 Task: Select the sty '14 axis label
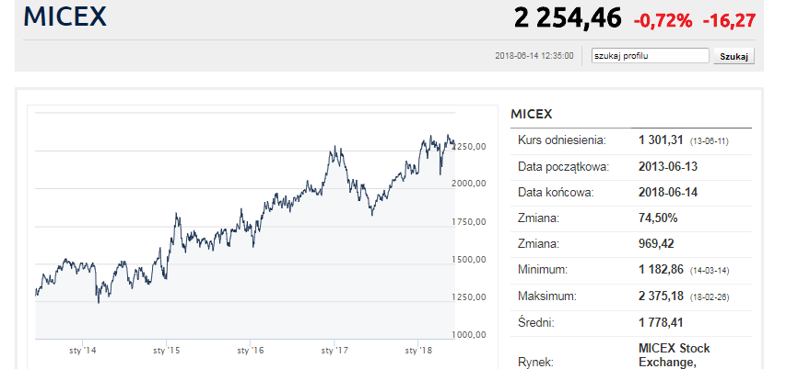coord(82,350)
